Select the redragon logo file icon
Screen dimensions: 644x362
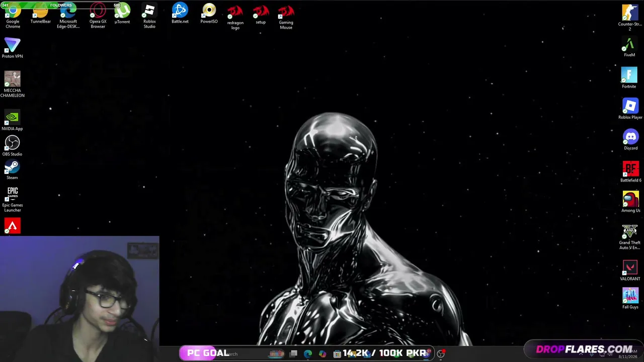pyautogui.click(x=235, y=18)
